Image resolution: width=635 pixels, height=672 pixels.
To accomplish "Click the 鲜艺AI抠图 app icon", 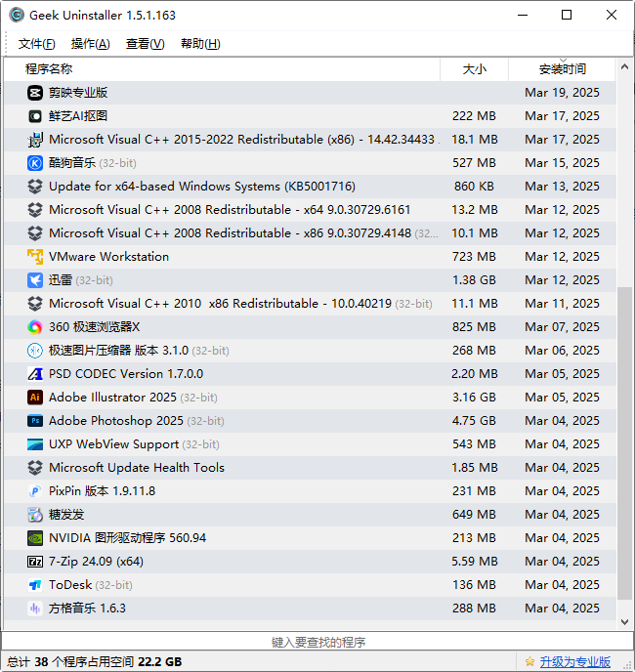I will click(x=35, y=116).
